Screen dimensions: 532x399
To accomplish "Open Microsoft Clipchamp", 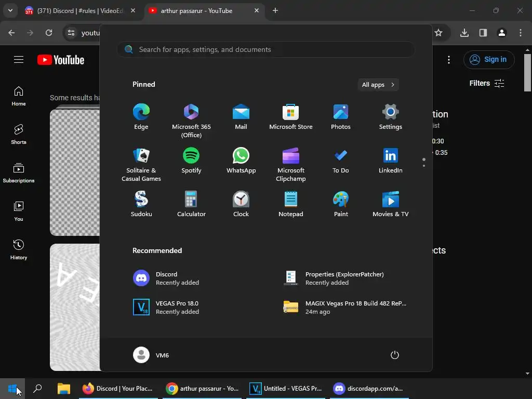I will click(291, 165).
